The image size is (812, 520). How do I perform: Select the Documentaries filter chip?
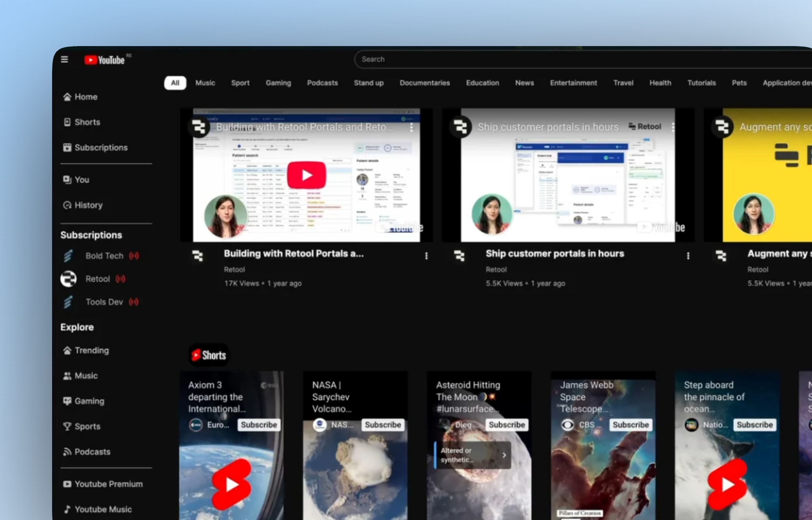[x=425, y=83]
